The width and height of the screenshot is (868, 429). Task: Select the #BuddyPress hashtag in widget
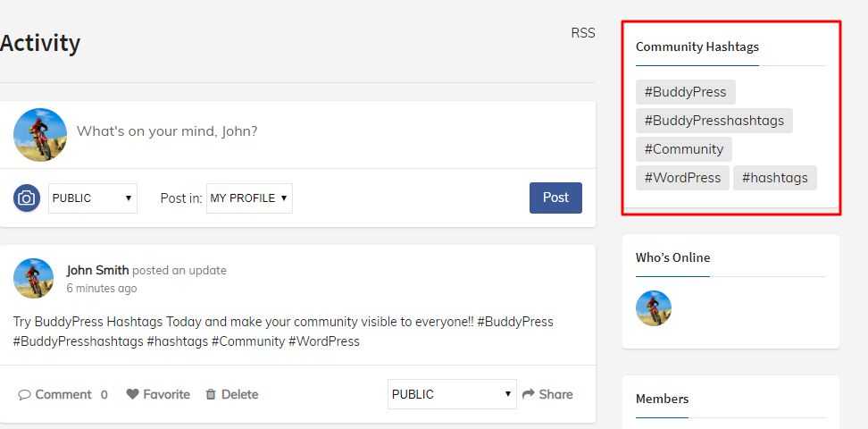685,92
